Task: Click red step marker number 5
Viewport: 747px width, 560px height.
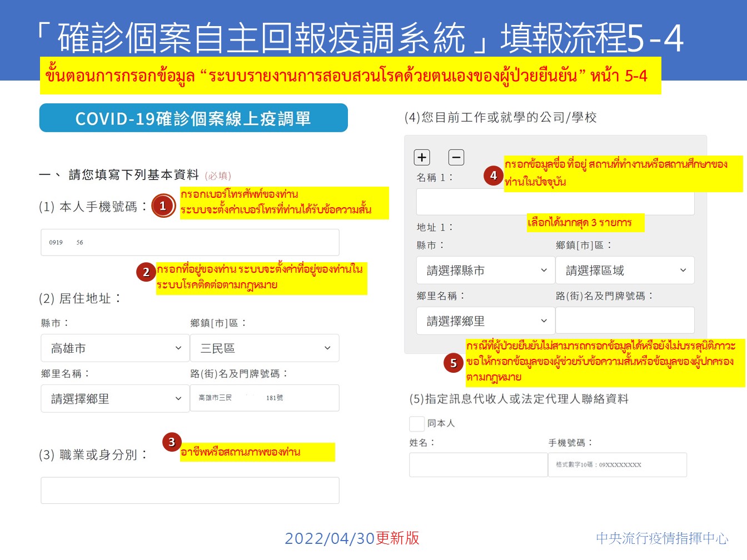Action: pos(453,363)
